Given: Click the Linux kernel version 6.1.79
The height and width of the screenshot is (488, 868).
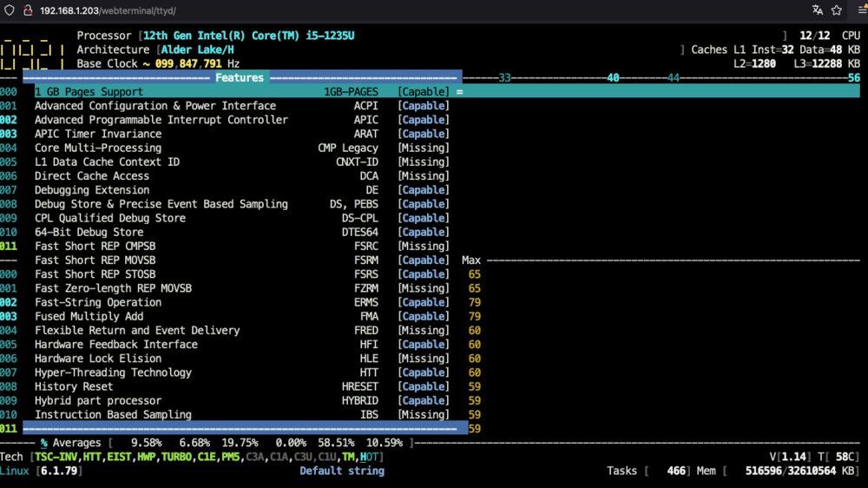Looking at the screenshot, I should (59, 471).
